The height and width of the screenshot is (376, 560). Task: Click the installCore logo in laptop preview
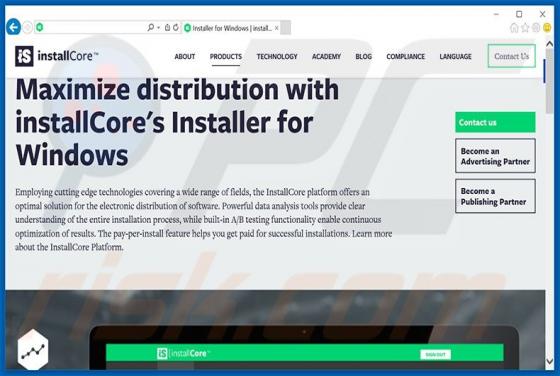click(x=183, y=354)
